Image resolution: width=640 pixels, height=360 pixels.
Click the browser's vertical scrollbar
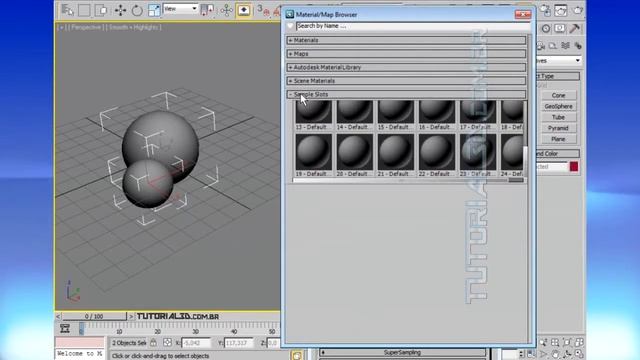point(529,188)
